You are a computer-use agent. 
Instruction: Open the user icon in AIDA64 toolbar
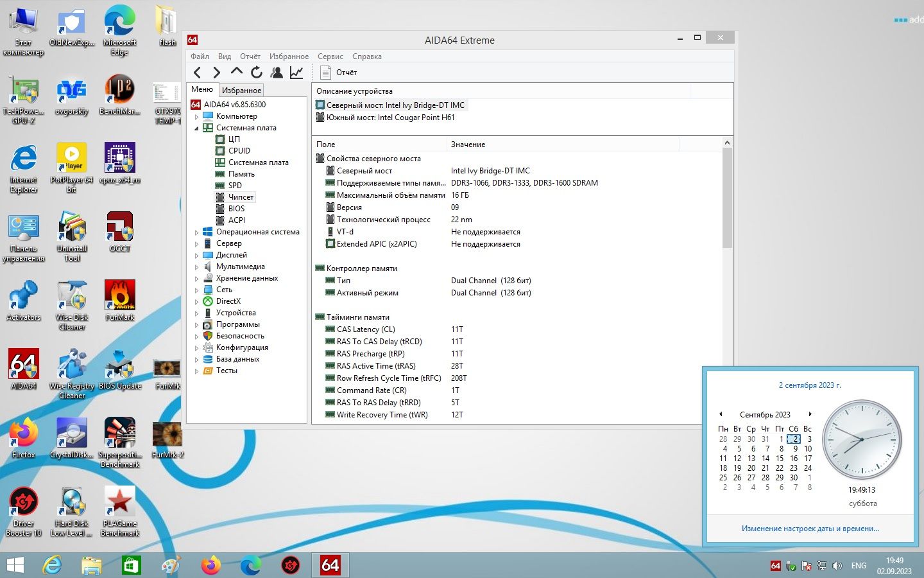click(x=277, y=73)
